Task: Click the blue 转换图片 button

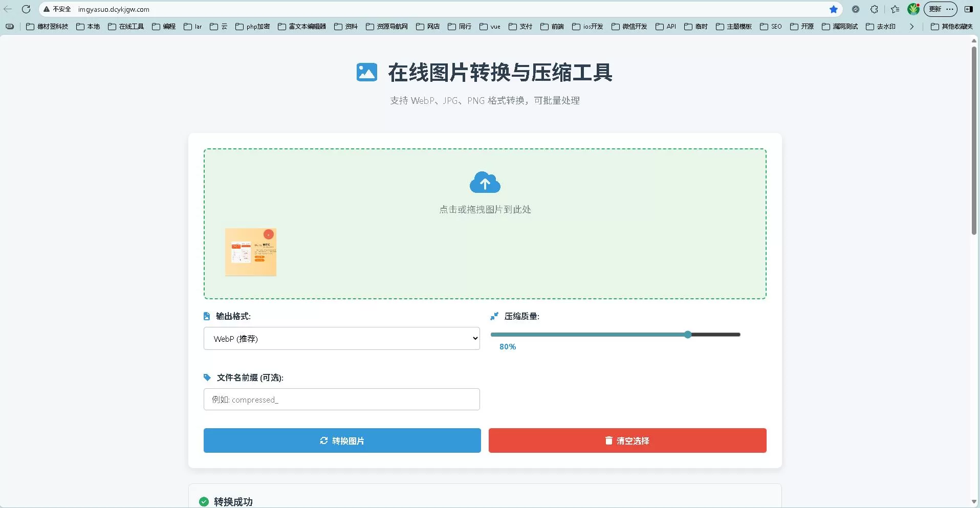Action: (x=342, y=440)
